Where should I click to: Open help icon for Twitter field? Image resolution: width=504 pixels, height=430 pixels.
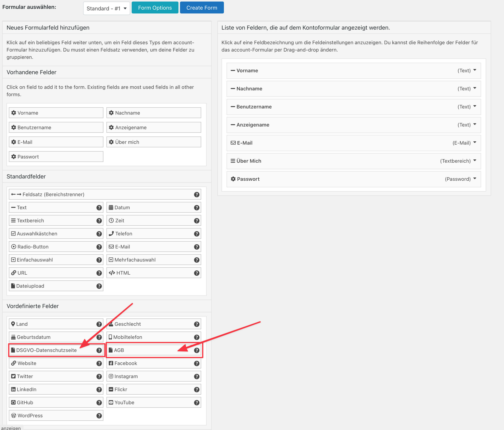[99, 376]
